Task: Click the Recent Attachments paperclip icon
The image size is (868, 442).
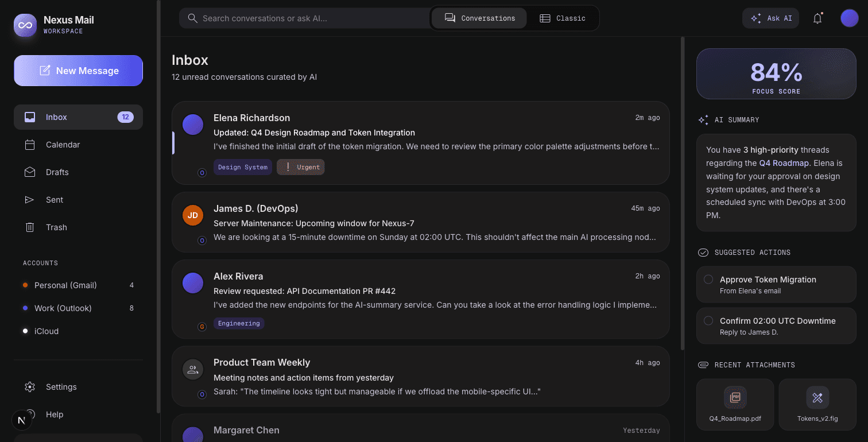Action: pyautogui.click(x=703, y=365)
